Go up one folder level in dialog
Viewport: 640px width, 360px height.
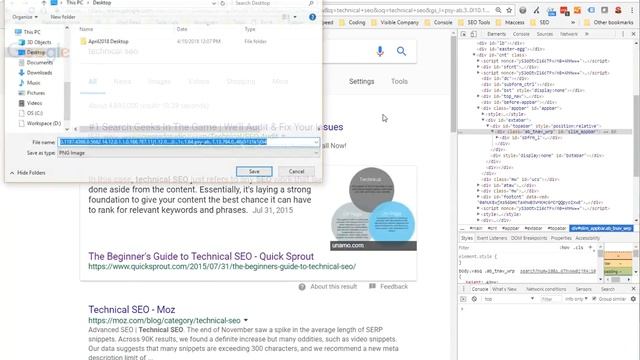point(43,3)
